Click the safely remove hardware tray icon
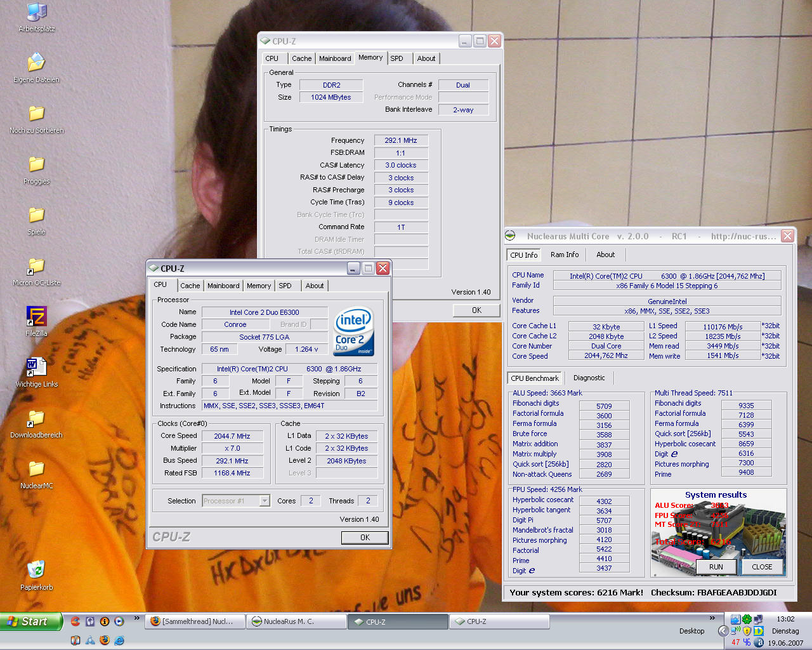 click(x=735, y=619)
